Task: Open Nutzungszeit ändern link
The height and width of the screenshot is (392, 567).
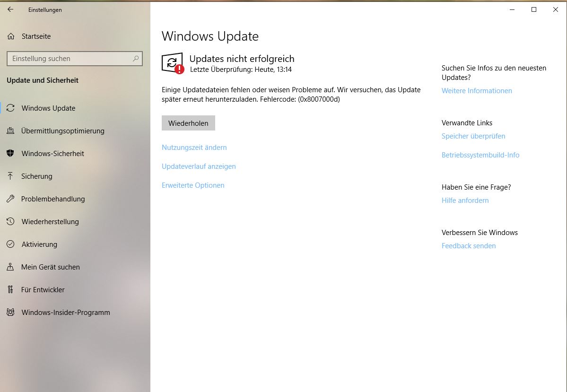Action: tap(194, 148)
